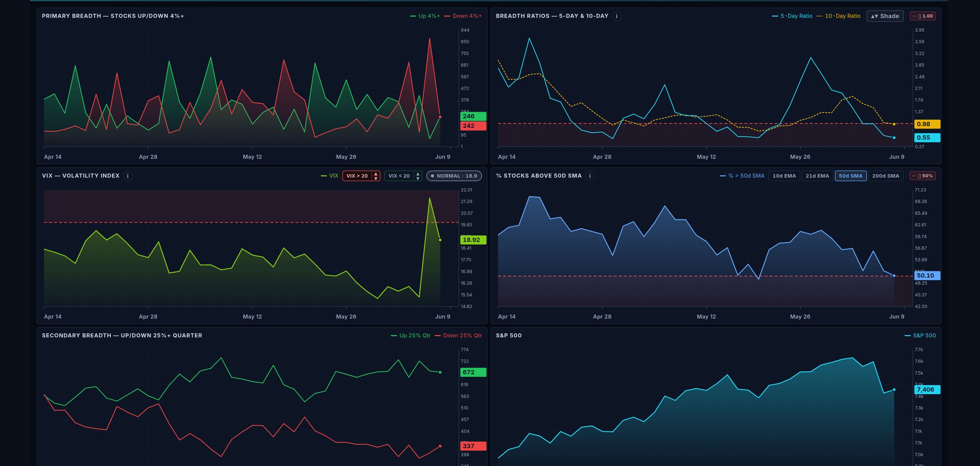Click the Primary Breadth panel title

(113, 16)
